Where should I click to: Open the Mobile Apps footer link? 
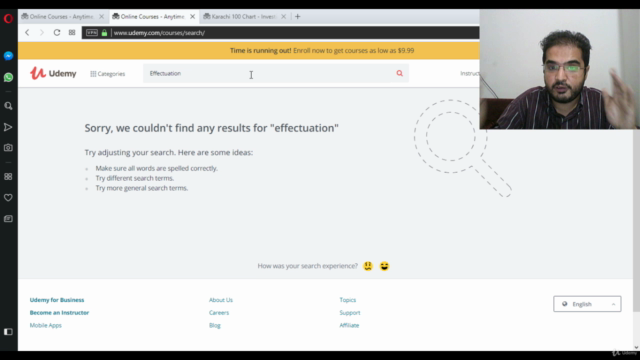[x=46, y=325]
